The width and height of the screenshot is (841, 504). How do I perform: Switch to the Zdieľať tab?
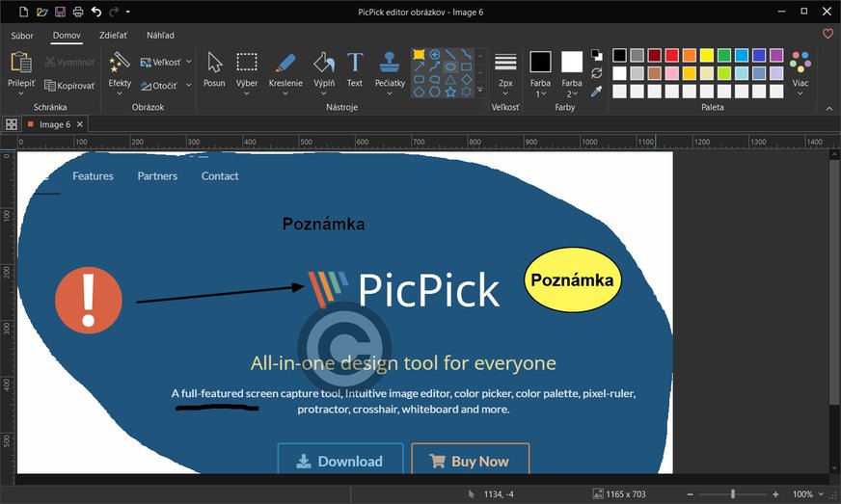click(114, 36)
